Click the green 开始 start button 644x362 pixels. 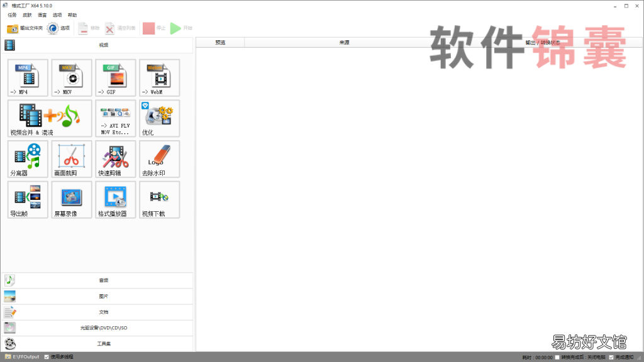181,28
